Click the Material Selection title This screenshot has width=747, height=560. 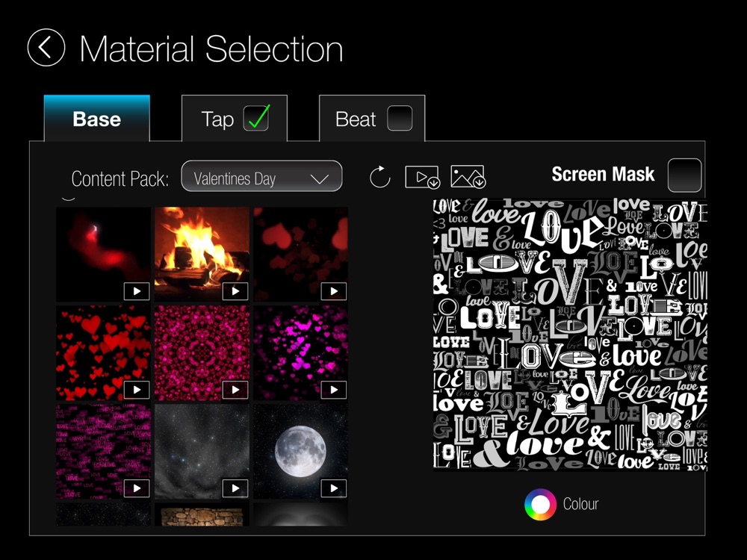(211, 49)
